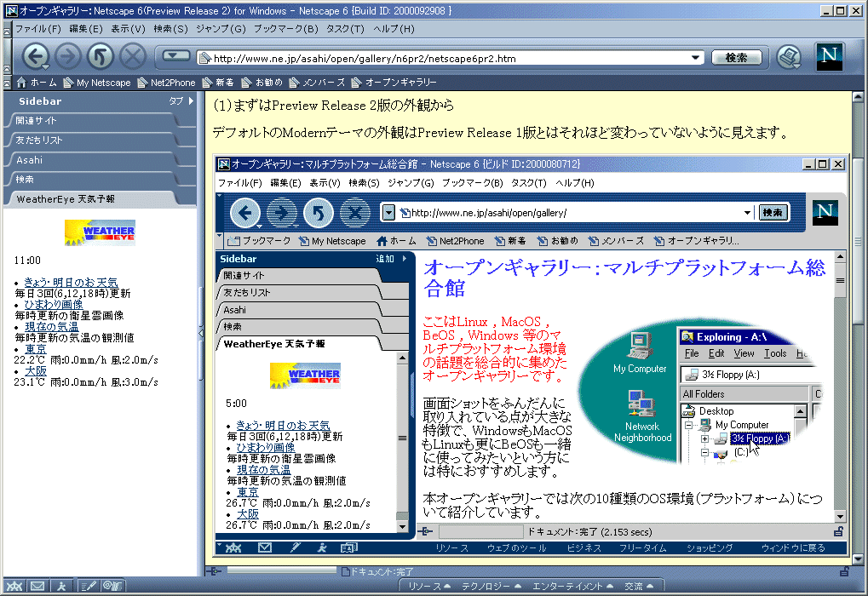
Task: Expand the エンターテイメント menu in the outer bottom bar
Action: 572,587
